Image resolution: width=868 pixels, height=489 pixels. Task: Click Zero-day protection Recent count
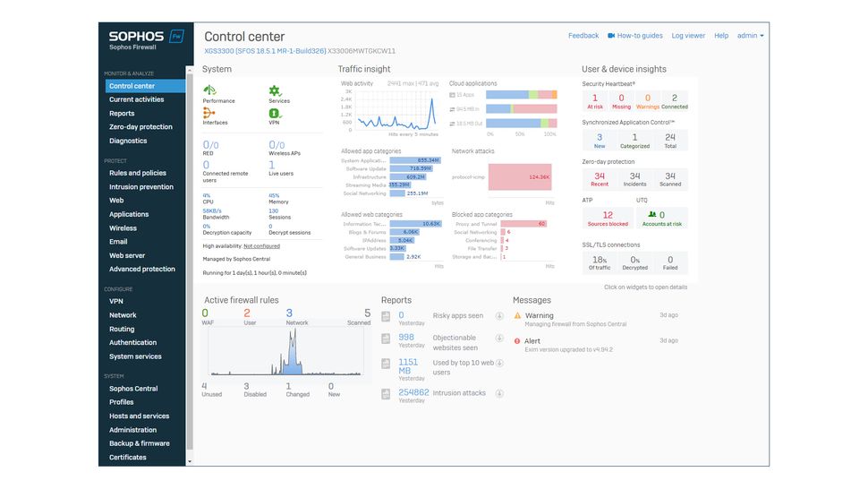click(600, 179)
